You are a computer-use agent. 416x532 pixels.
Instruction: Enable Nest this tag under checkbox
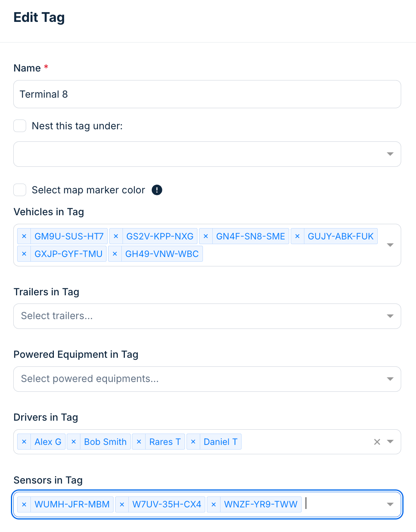click(20, 126)
